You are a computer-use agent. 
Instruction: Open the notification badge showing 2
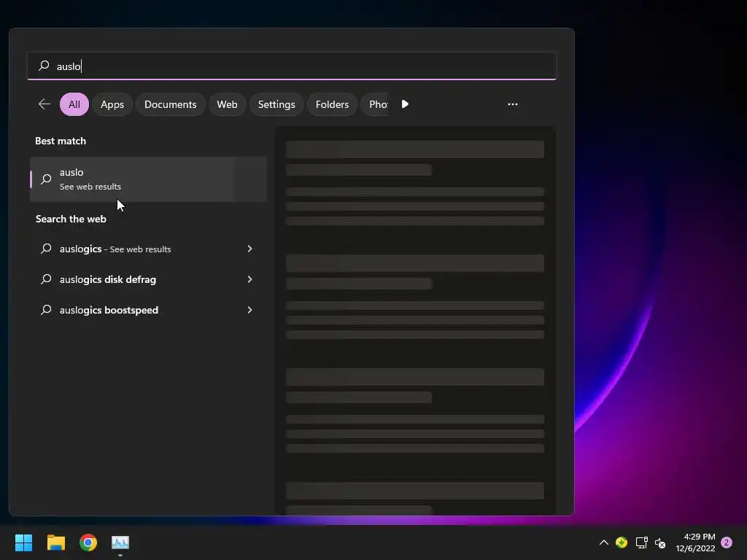727,542
